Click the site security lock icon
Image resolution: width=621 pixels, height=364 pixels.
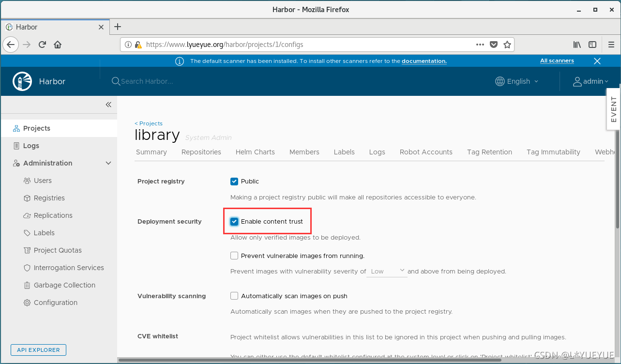point(138,45)
